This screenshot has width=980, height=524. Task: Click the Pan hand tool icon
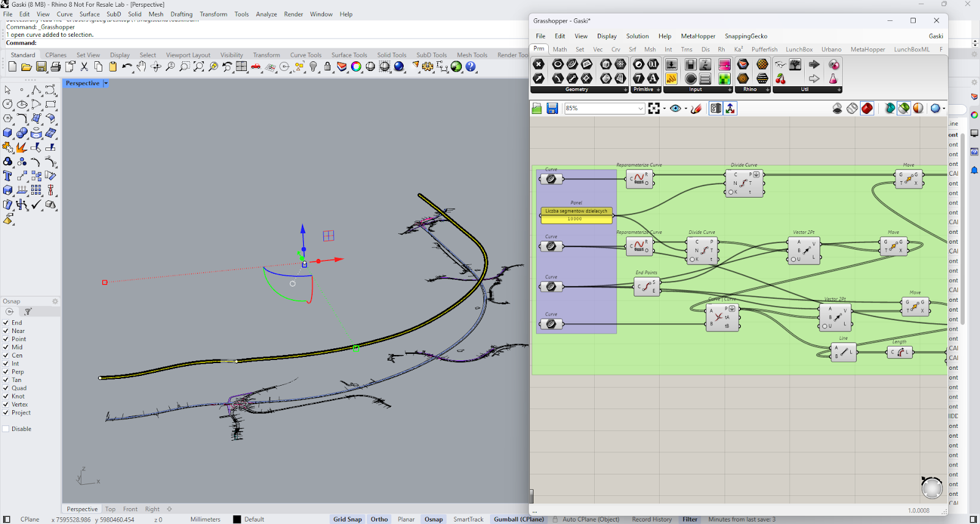click(141, 67)
